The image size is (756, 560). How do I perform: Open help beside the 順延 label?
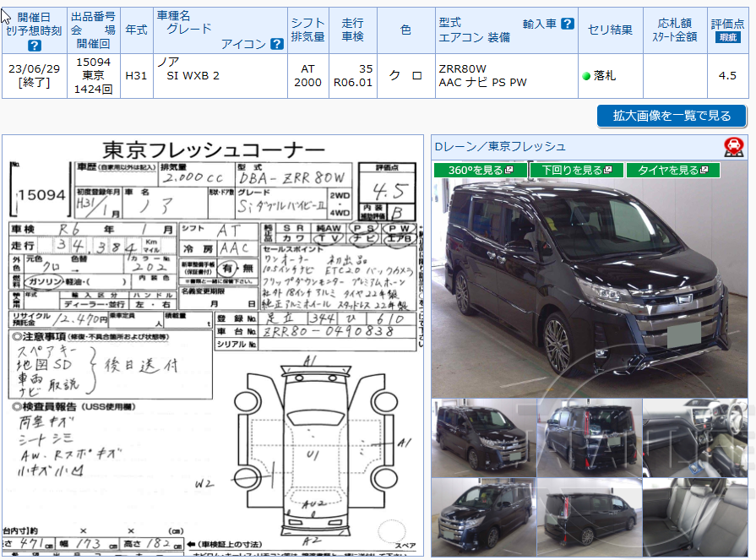click(x=729, y=36)
